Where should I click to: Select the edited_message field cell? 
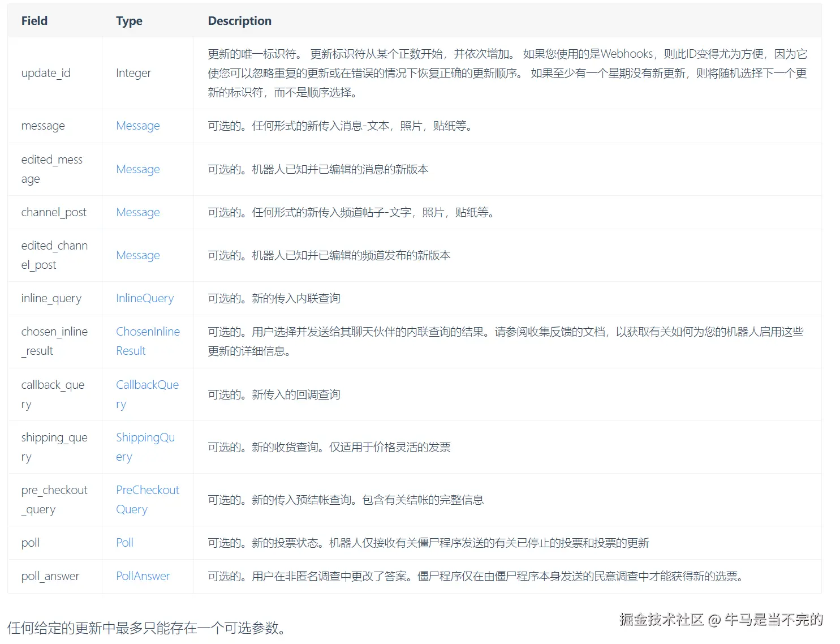(x=55, y=169)
